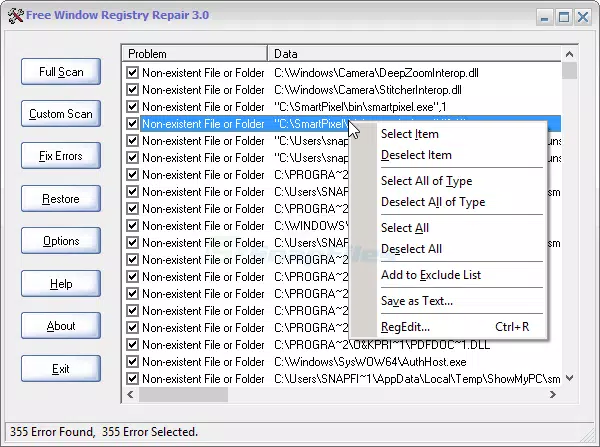Open Options settings

[x=61, y=241]
